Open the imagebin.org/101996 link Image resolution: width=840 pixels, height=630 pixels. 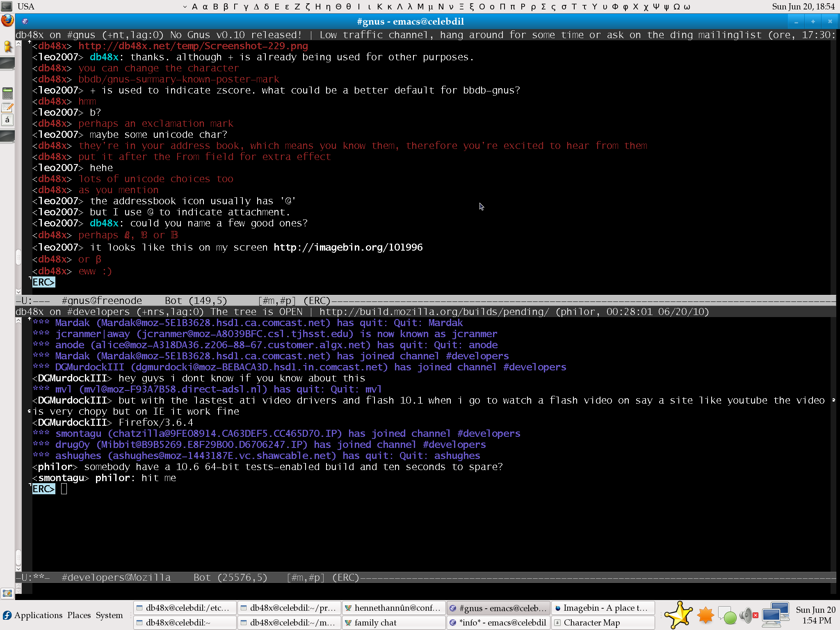(x=348, y=247)
